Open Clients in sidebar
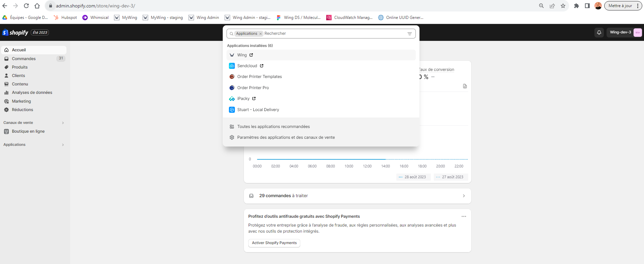Viewport: 644px width, 264px height. (34, 76)
